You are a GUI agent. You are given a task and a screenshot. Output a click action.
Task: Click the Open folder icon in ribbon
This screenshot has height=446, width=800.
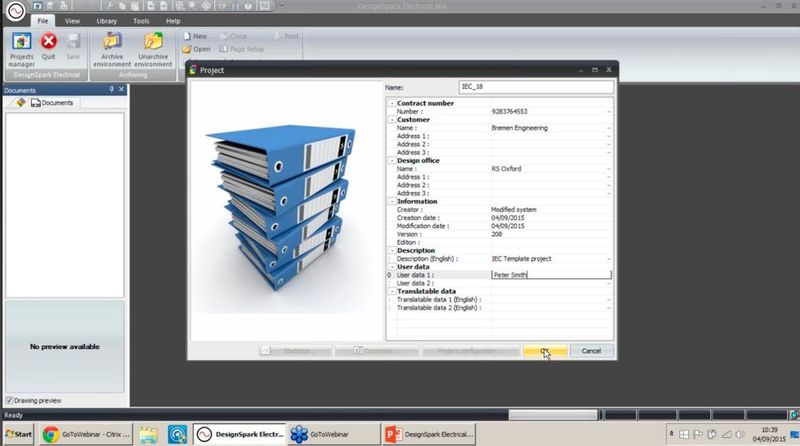point(195,48)
